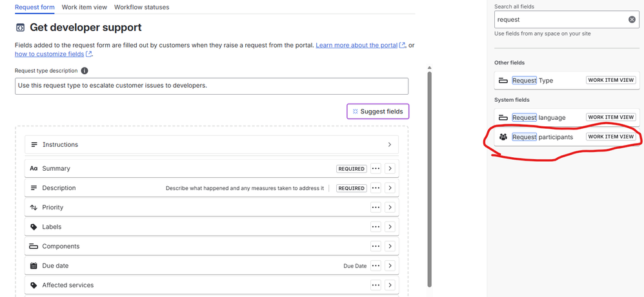Screen dimensions: 644x297
Task: Click the Priority field arrows icon
Action: 34,207
